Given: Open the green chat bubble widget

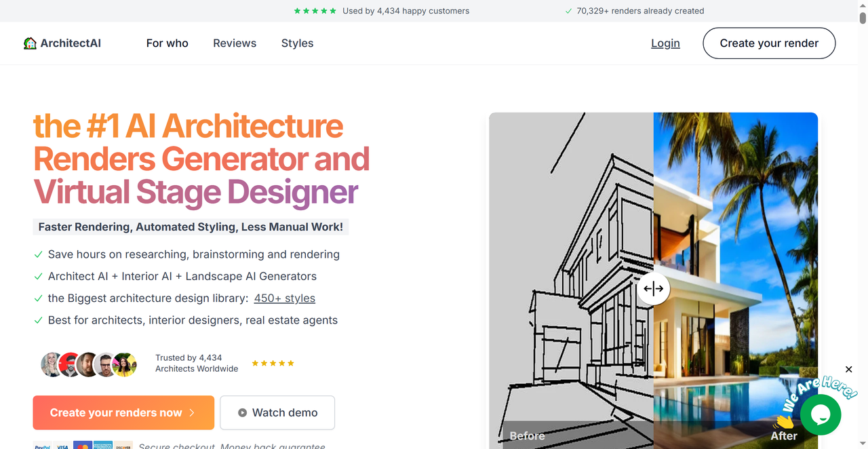Looking at the screenshot, I should click(x=821, y=414).
